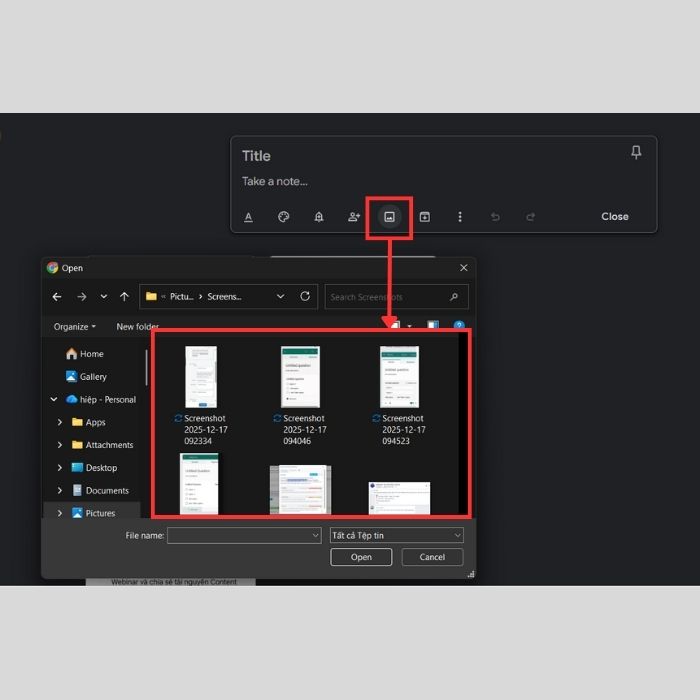
Task: Add a collaborator to the note
Action: (x=354, y=217)
